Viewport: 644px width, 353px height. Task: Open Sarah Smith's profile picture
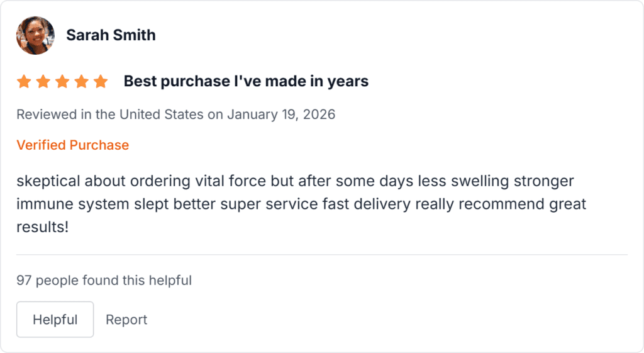[35, 35]
